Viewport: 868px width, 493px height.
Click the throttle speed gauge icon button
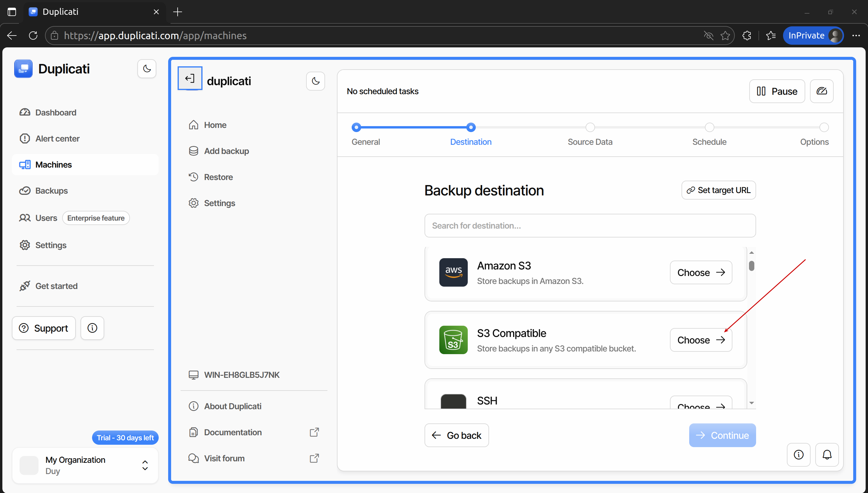tap(821, 91)
